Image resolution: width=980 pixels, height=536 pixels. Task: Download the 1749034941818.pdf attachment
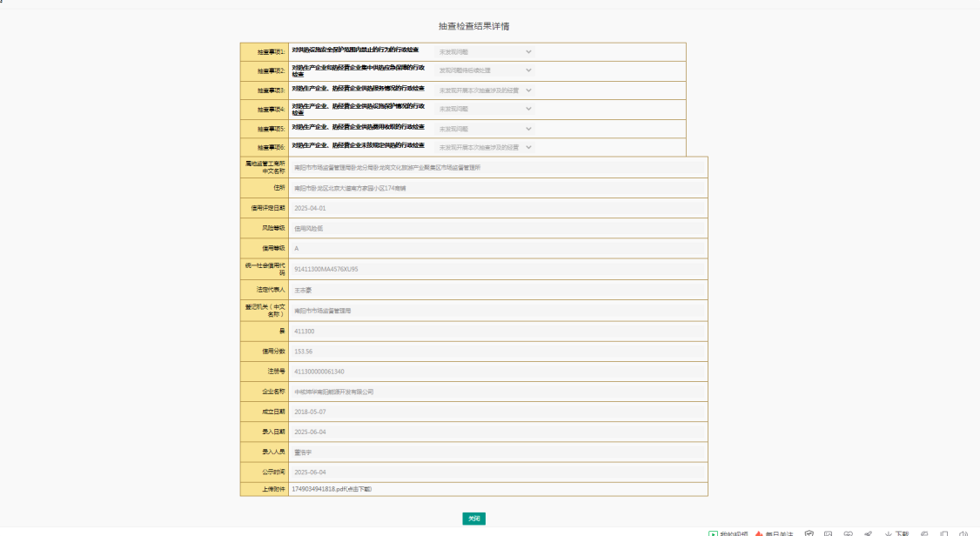click(332, 489)
